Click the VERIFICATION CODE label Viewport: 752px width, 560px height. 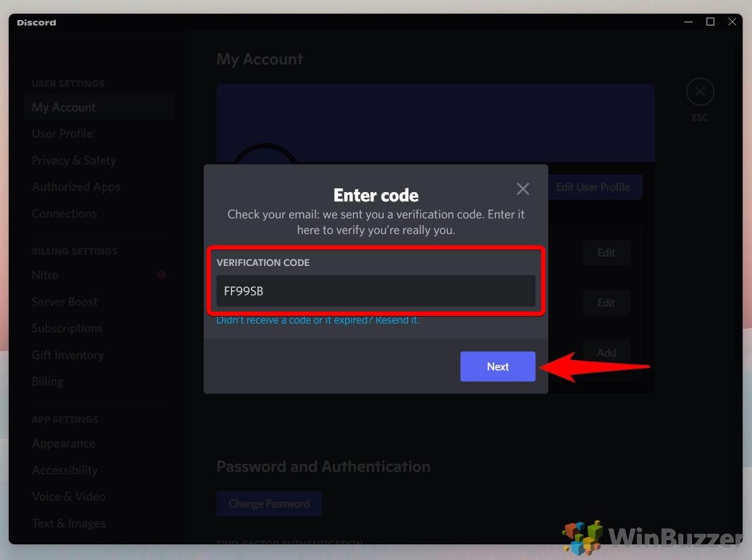point(263,263)
